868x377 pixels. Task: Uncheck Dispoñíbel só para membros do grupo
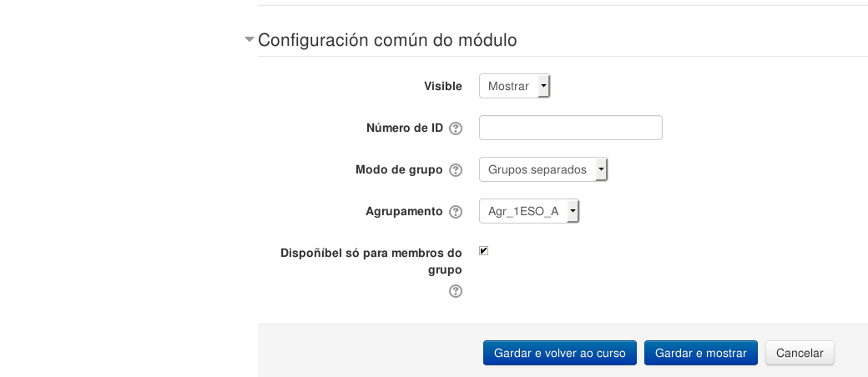coord(483,251)
